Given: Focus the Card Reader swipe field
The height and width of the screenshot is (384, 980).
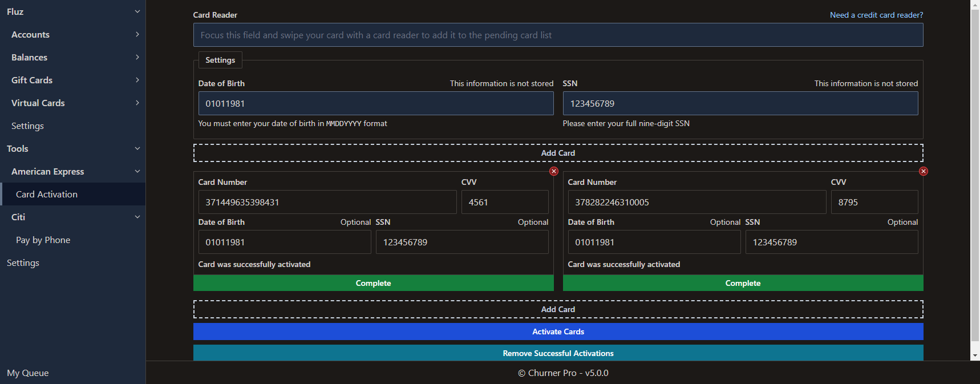Looking at the screenshot, I should click(558, 35).
